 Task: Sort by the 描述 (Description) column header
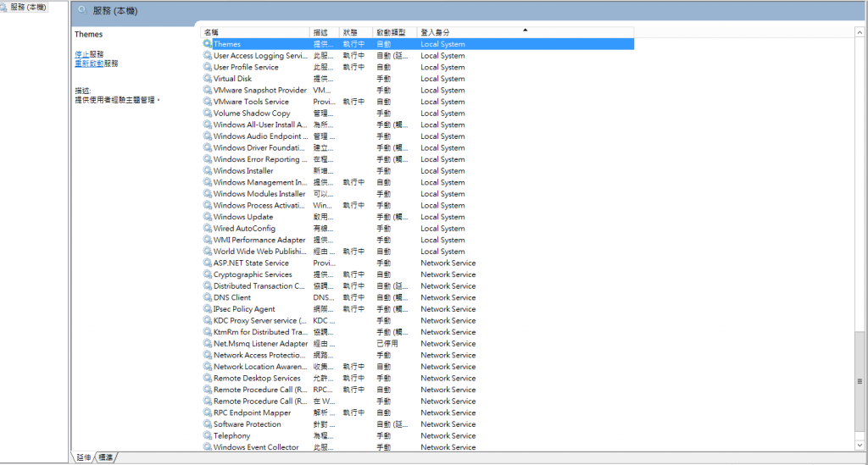(325, 33)
